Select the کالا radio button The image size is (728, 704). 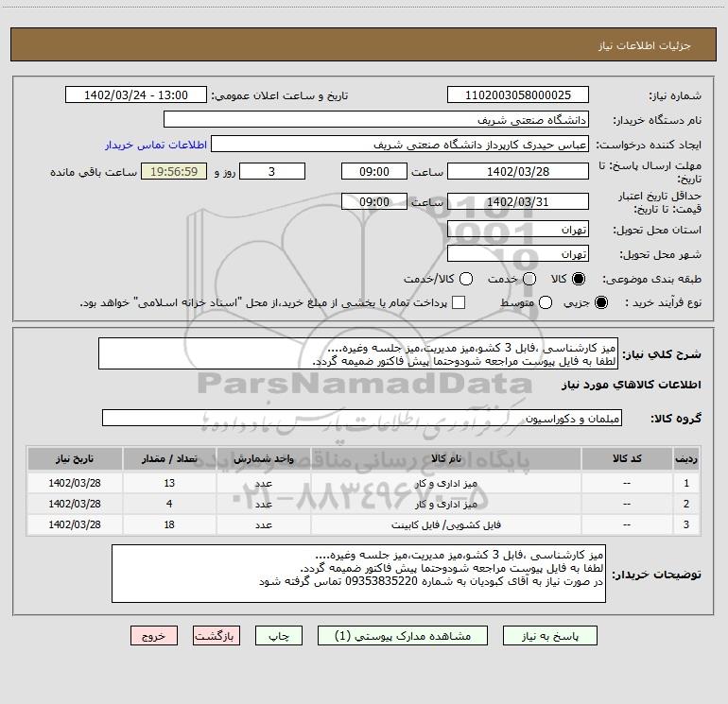tap(579, 279)
